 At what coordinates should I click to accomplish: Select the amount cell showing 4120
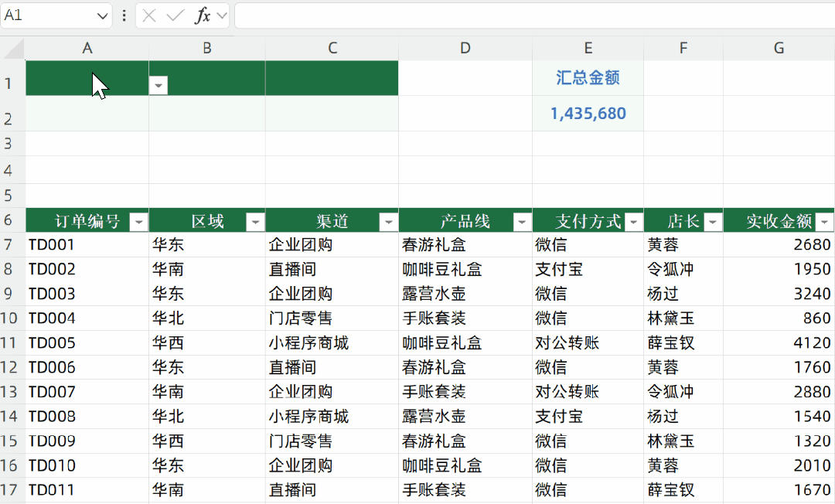click(779, 342)
